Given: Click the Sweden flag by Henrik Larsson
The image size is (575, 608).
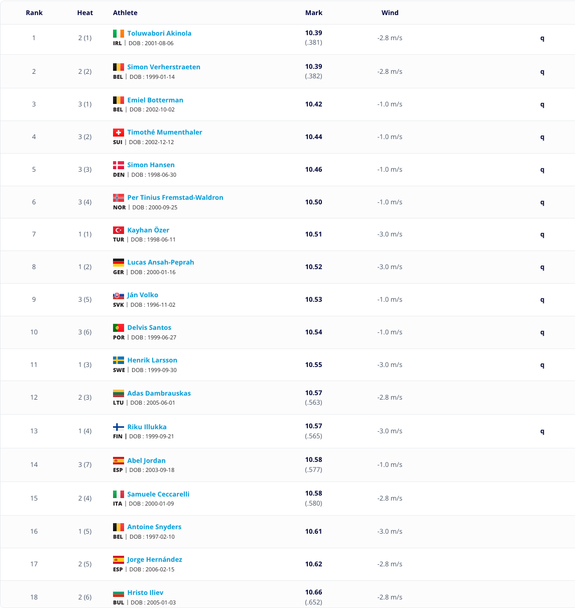Looking at the screenshot, I should (x=118, y=360).
